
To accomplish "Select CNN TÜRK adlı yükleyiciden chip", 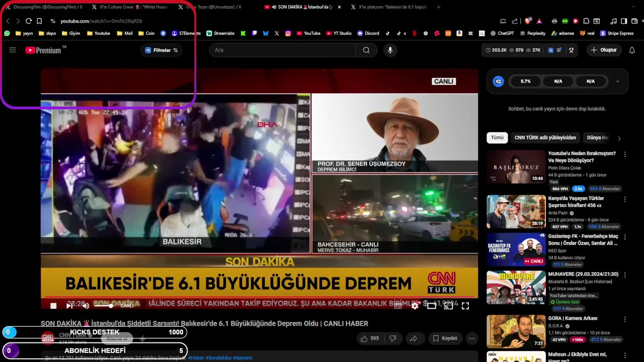I will click(545, 138).
